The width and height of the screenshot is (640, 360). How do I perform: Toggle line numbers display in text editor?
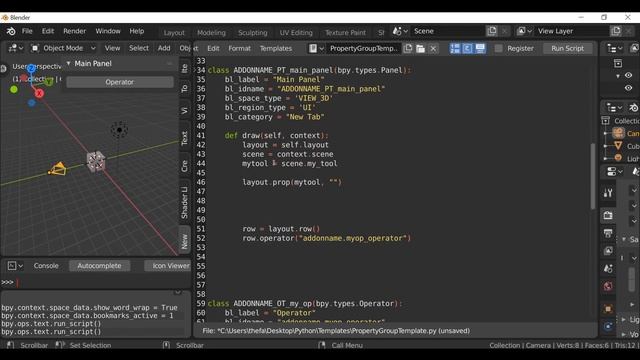(x=455, y=49)
